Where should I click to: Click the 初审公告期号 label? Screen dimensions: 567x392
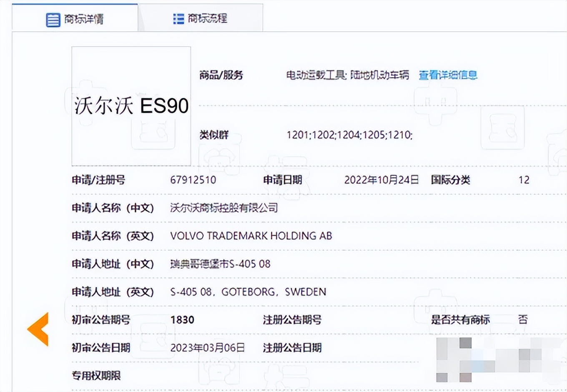click(x=101, y=320)
